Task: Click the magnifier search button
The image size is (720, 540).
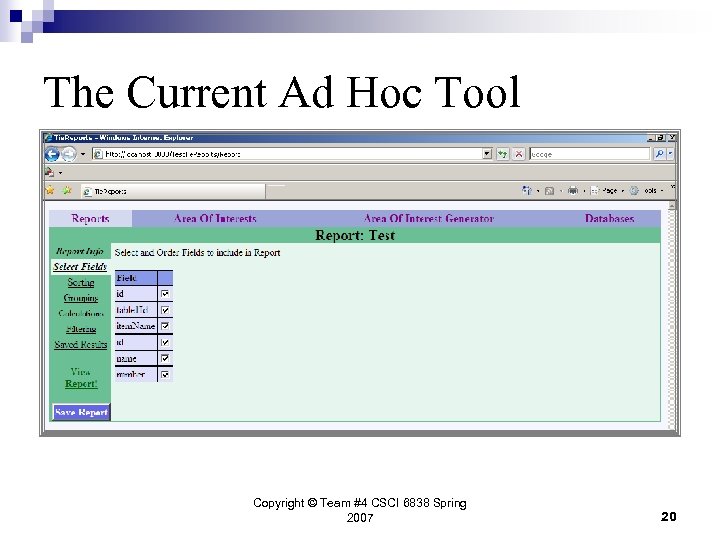Action: 659,154
